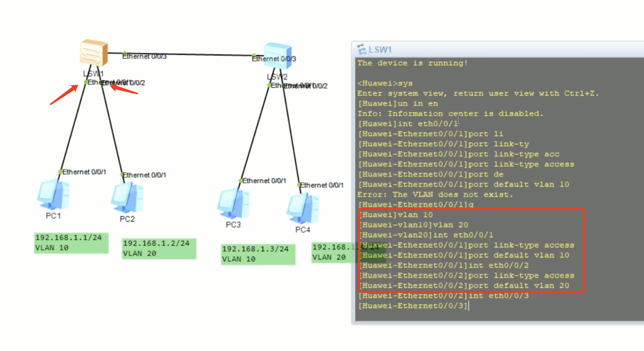Click the '[Huawei-vlan10]vlan 20' line
This screenshot has width=644, height=351.
(414, 225)
